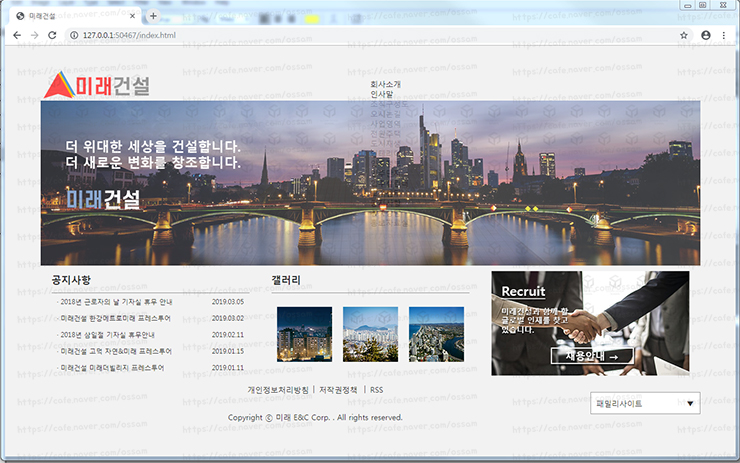Viewport: 740px width, 463px height.
Task: Click the 채용안내 button in Recruit banner
Action: pos(592,356)
